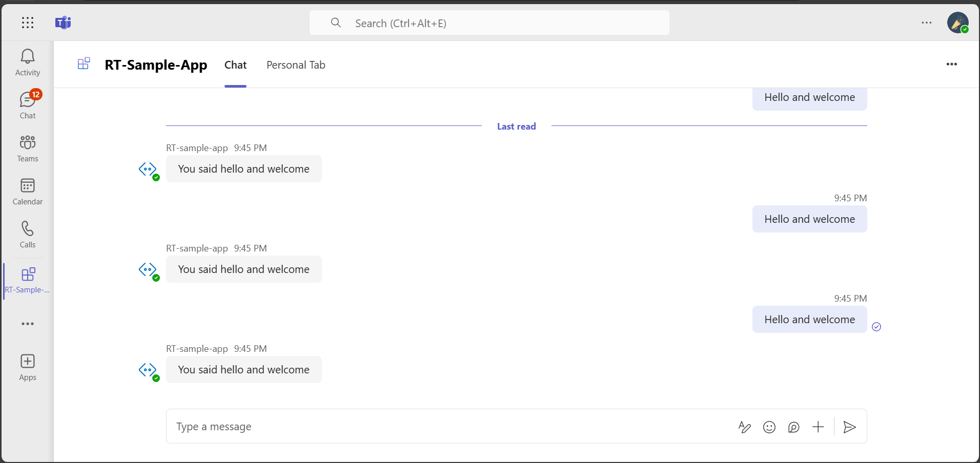Expand more apps in sidebar

pos(28,324)
